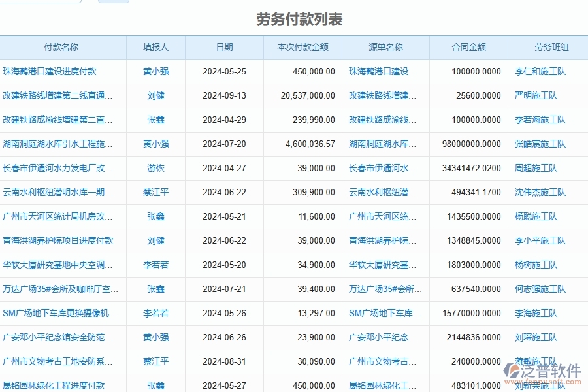Click the 日期 column header
588x392 pixels.
pos(225,47)
